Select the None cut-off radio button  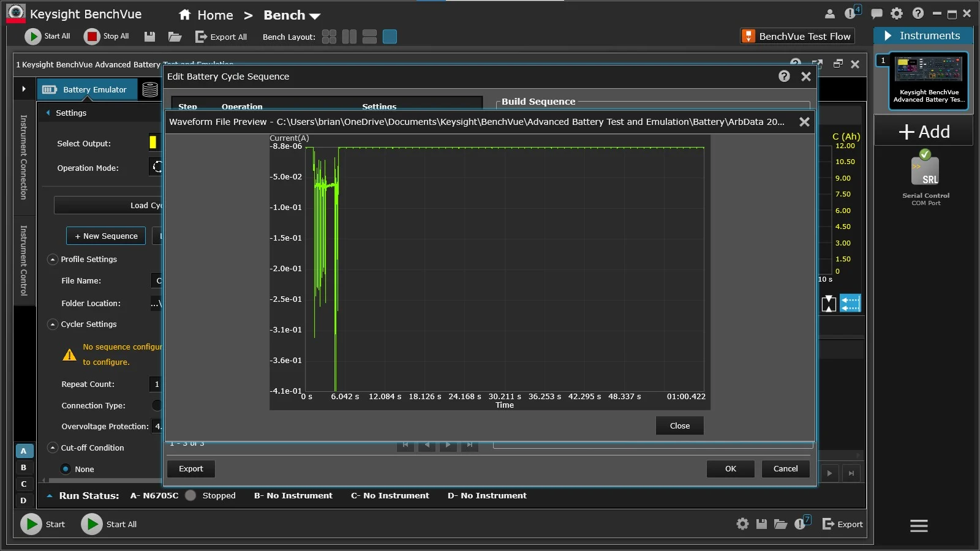(66, 469)
